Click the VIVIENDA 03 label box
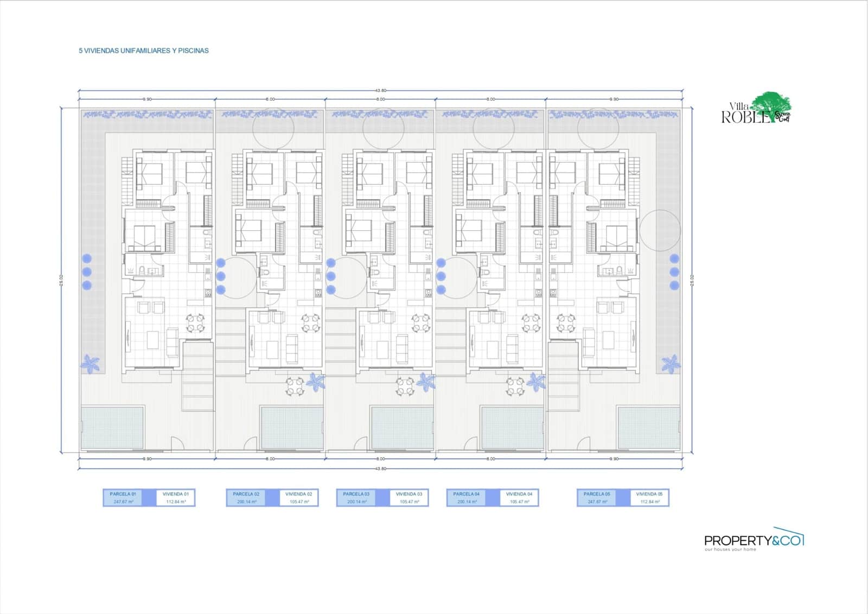The height and width of the screenshot is (614, 868). tap(409, 498)
